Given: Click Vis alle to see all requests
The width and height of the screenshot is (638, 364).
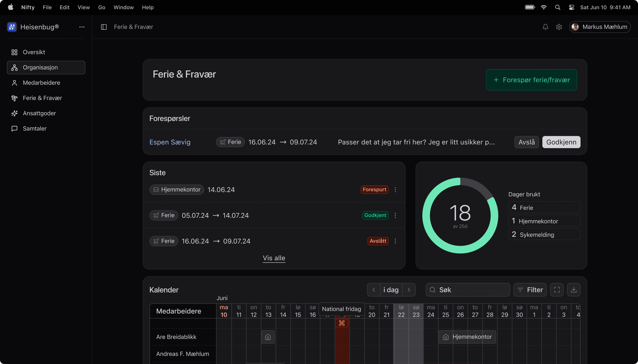Looking at the screenshot, I should click(x=274, y=258).
